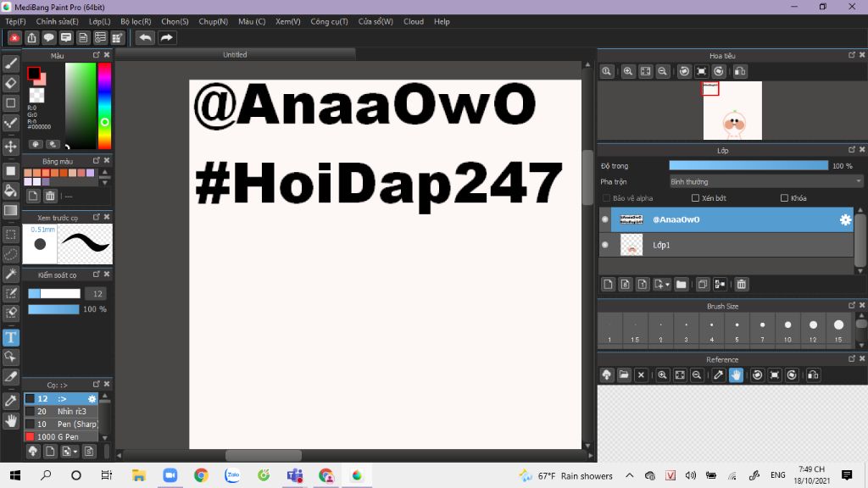
Task: Open the Công cụ(T) menu
Action: [329, 21]
